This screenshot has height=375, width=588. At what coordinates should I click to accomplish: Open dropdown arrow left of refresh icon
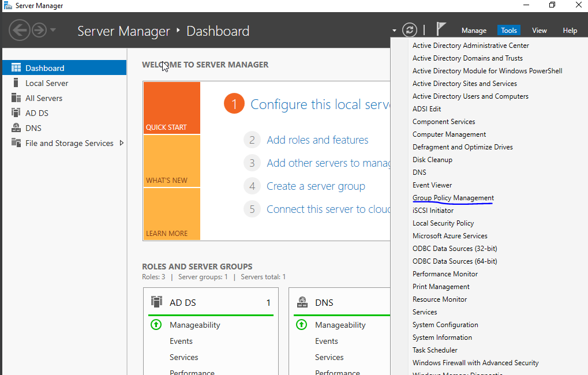point(394,31)
